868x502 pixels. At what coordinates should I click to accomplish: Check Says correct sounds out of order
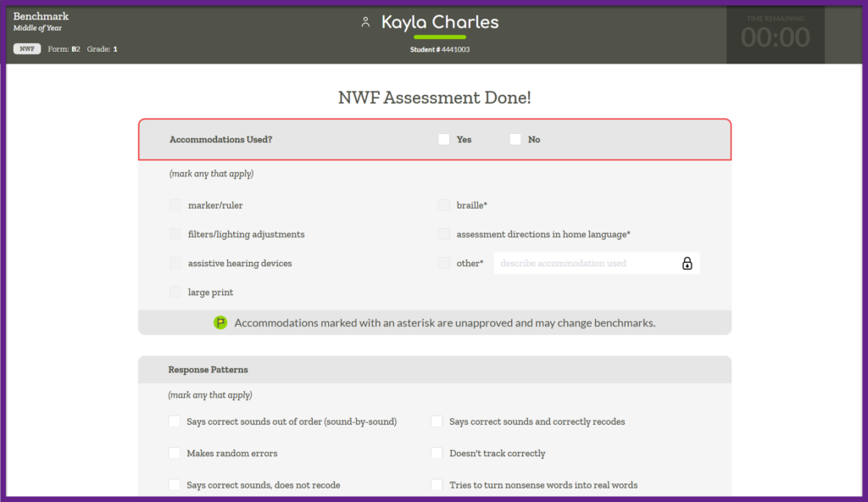point(175,421)
